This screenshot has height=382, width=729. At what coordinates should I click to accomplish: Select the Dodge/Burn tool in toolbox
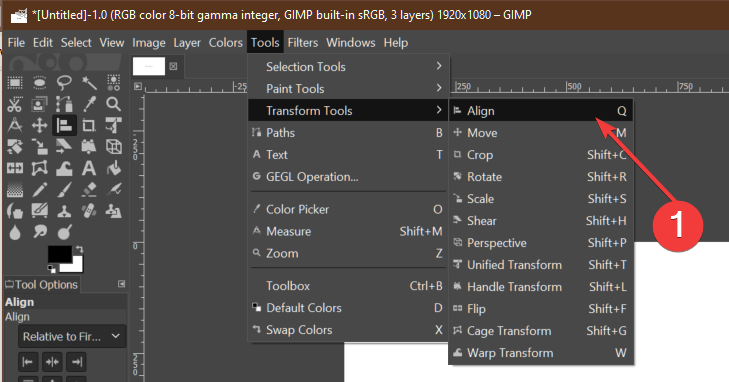(x=64, y=232)
